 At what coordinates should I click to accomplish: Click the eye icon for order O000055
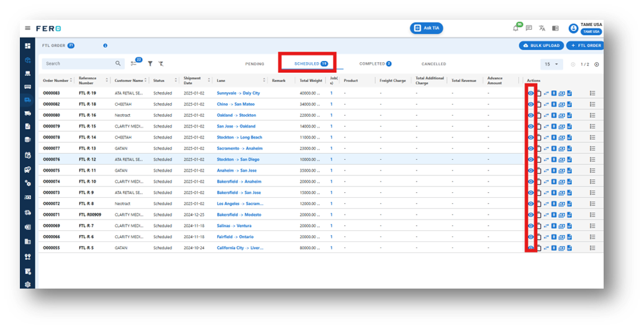pyautogui.click(x=531, y=248)
